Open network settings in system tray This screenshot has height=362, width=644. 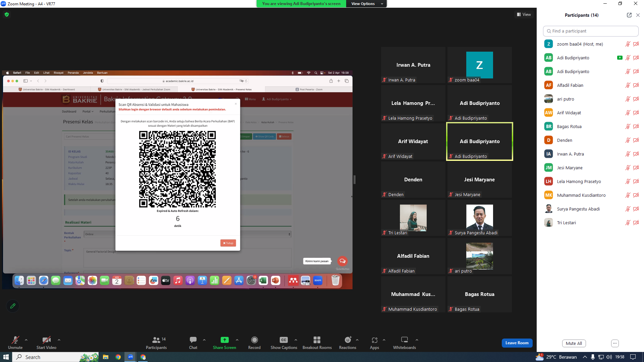click(601, 357)
